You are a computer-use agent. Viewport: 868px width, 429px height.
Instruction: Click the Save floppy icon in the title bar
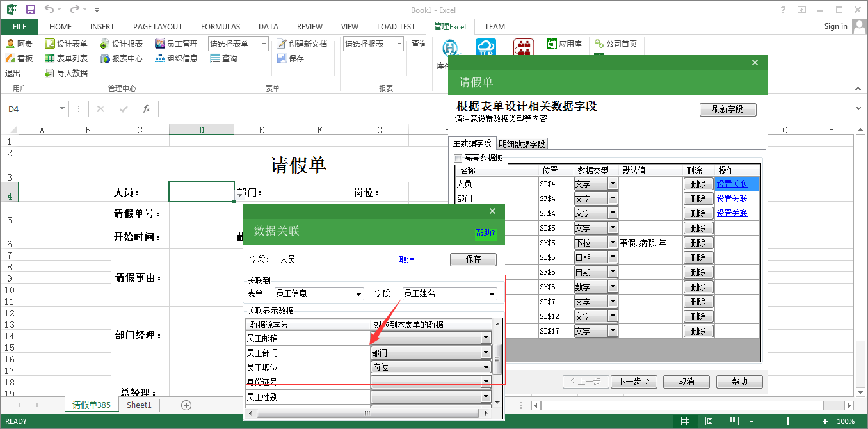31,10
